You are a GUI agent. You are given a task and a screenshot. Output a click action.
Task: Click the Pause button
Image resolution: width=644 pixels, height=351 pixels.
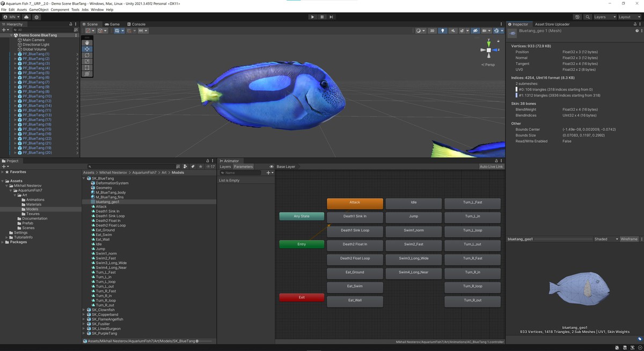tap(322, 17)
